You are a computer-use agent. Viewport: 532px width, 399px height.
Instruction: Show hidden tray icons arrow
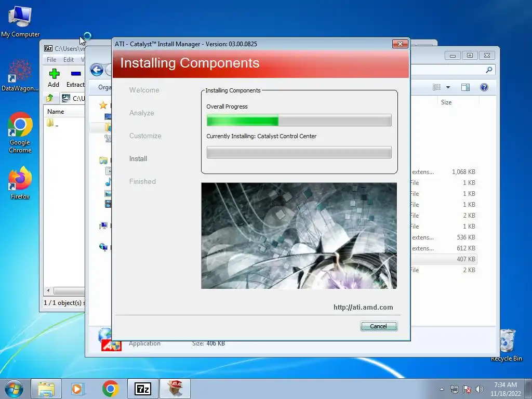(442, 389)
